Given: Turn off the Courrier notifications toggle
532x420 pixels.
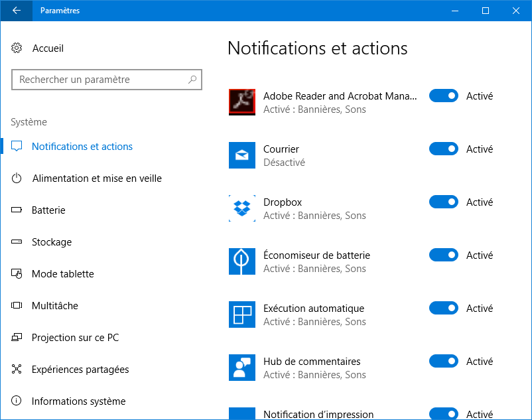Looking at the screenshot, I should (444, 149).
